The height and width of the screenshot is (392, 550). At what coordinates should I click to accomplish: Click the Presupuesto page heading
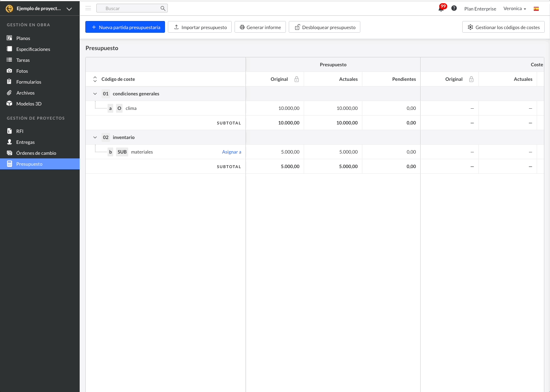click(102, 48)
